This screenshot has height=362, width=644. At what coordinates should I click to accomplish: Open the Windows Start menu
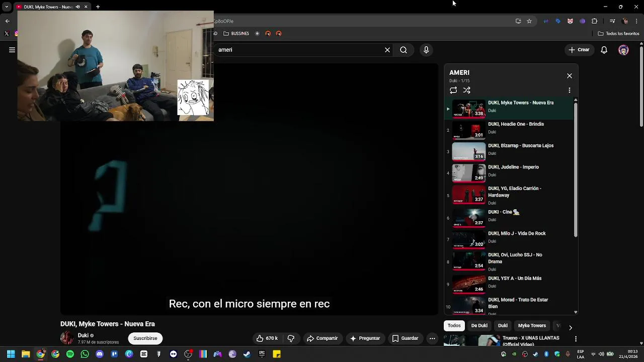tap(11, 354)
